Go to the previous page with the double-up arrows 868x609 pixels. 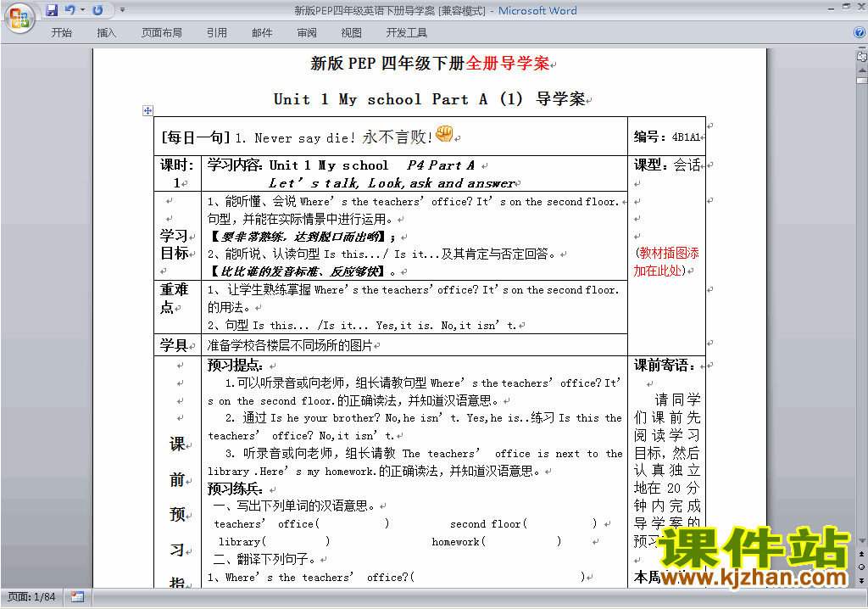tap(861, 554)
